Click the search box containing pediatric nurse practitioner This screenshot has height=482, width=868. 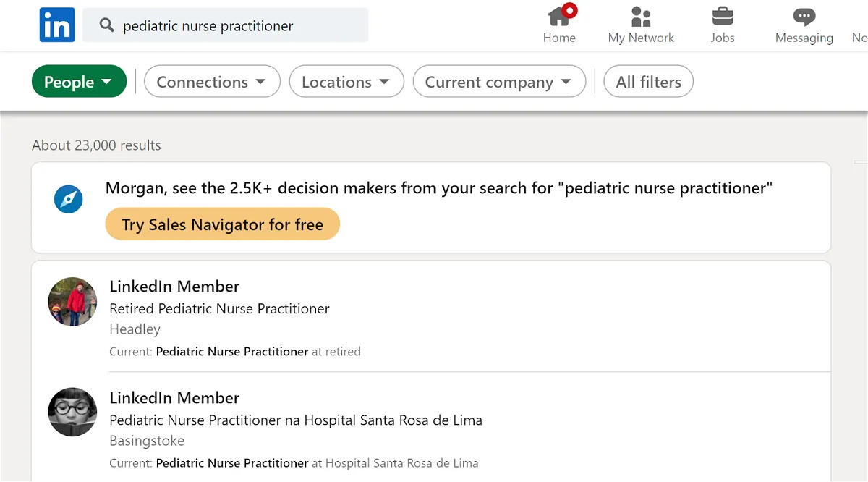pyautogui.click(x=226, y=25)
